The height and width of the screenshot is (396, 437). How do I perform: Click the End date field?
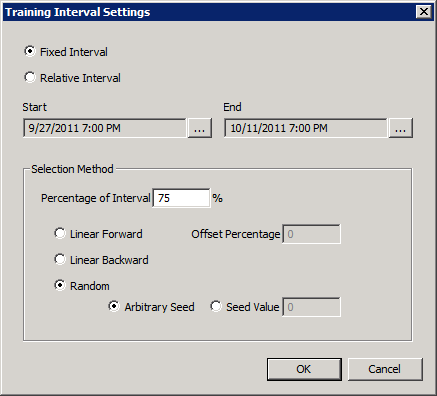pyautogui.click(x=306, y=128)
